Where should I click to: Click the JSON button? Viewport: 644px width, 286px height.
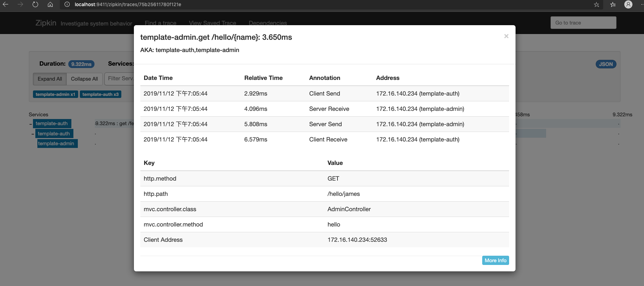coord(606,64)
